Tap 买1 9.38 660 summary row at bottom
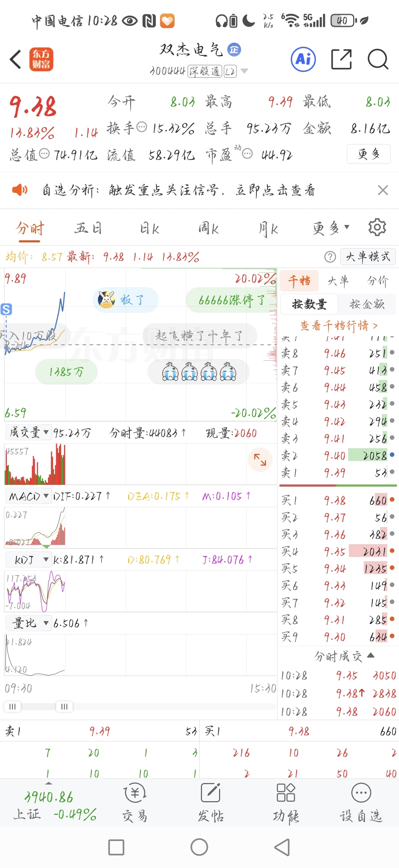This screenshot has height=868, width=399. [300, 731]
